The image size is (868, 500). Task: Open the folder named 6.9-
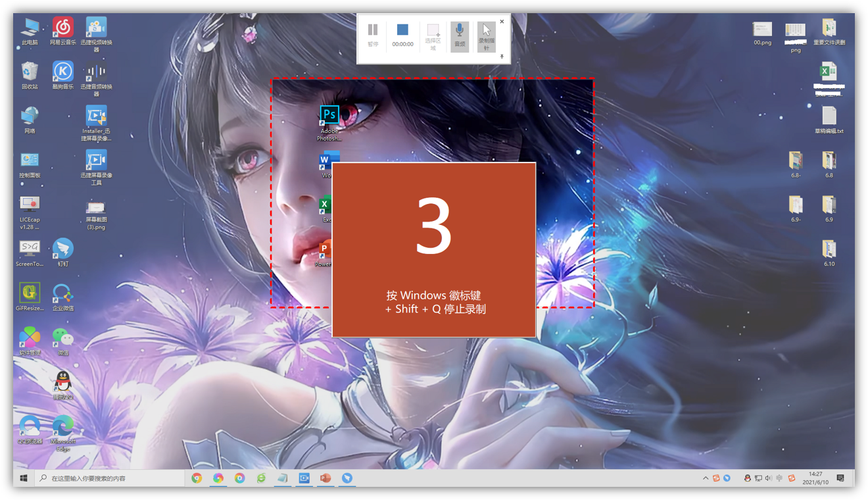click(796, 209)
